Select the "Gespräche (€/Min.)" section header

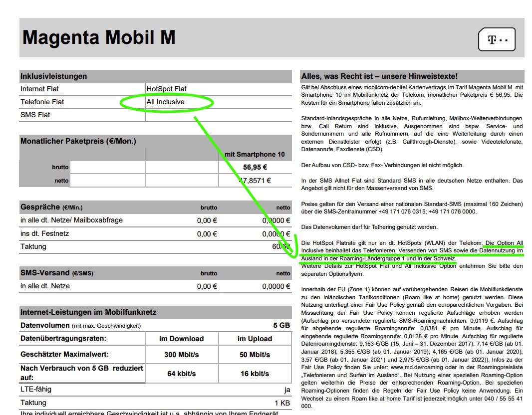pyautogui.click(x=51, y=207)
